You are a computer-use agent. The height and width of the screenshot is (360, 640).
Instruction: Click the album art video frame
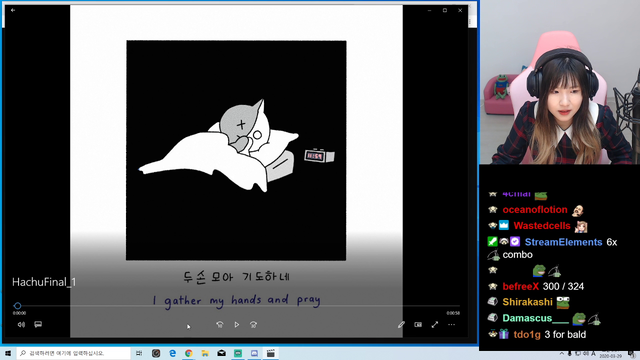coord(236,150)
